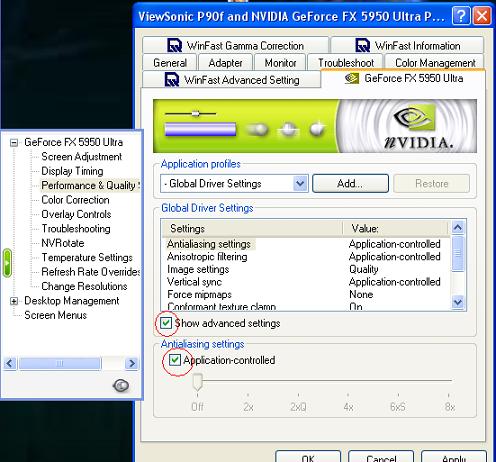Select Image settings row in list
Image resolution: width=496 pixels, height=462 pixels.
306,269
